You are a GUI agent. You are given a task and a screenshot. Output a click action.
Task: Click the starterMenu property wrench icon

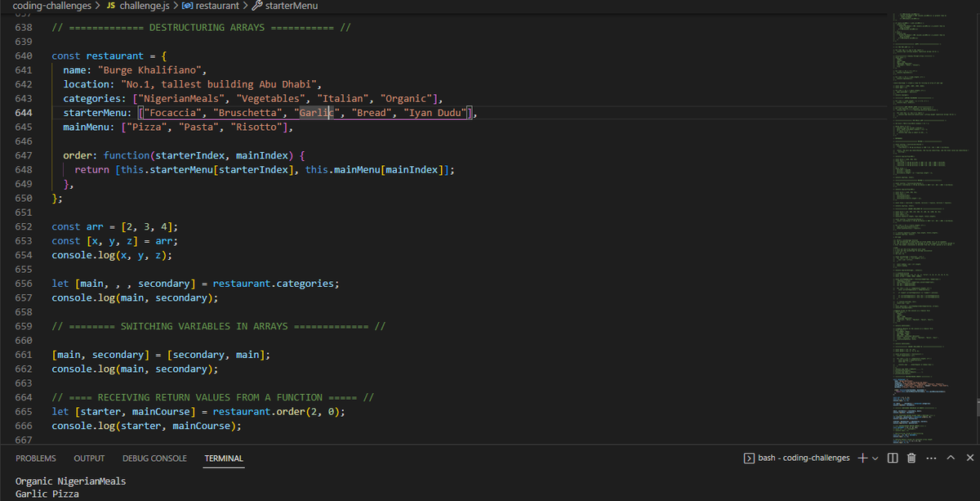[x=256, y=6]
